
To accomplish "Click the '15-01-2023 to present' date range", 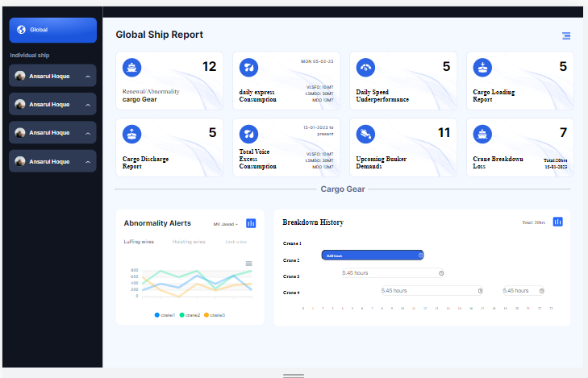I will click(x=319, y=131).
